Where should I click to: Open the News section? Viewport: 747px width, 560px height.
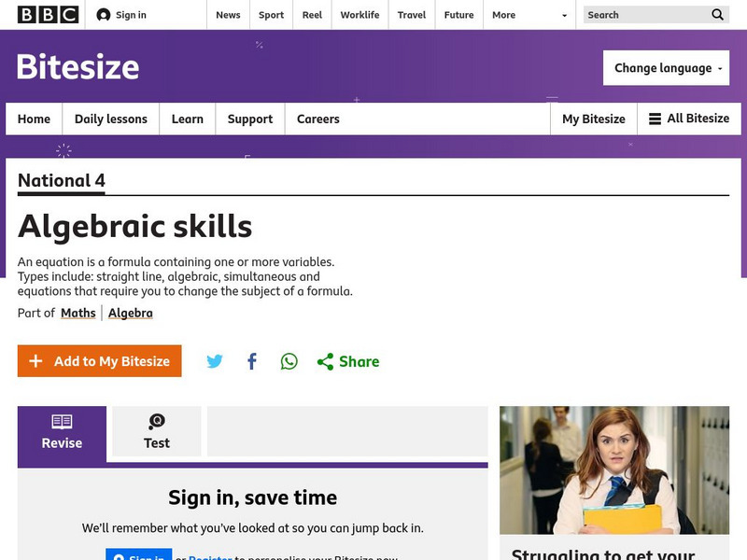pyautogui.click(x=228, y=15)
